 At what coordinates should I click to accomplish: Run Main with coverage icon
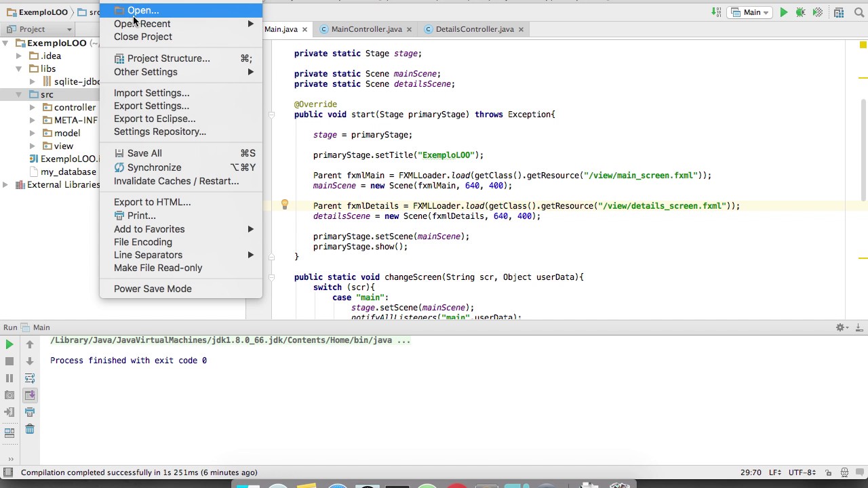pos(818,12)
